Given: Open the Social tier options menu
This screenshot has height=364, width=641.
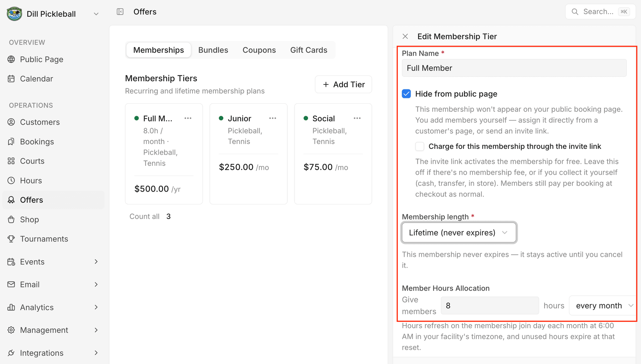Looking at the screenshot, I should [x=357, y=118].
